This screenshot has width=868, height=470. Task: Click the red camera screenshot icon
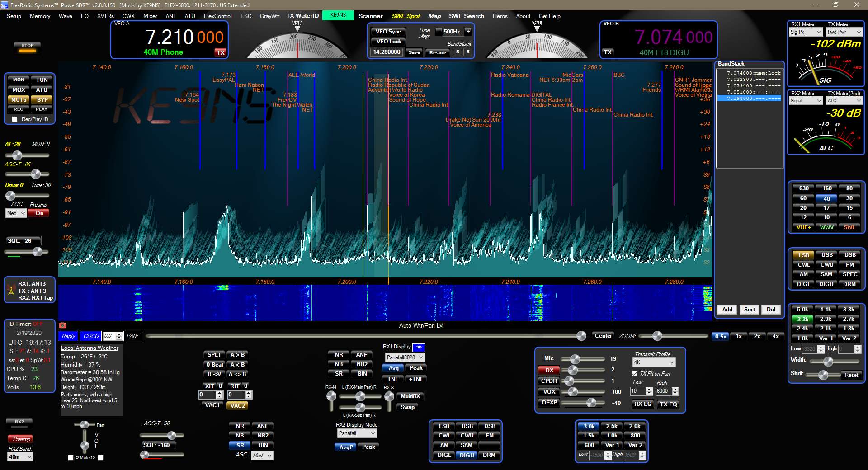[x=63, y=325]
